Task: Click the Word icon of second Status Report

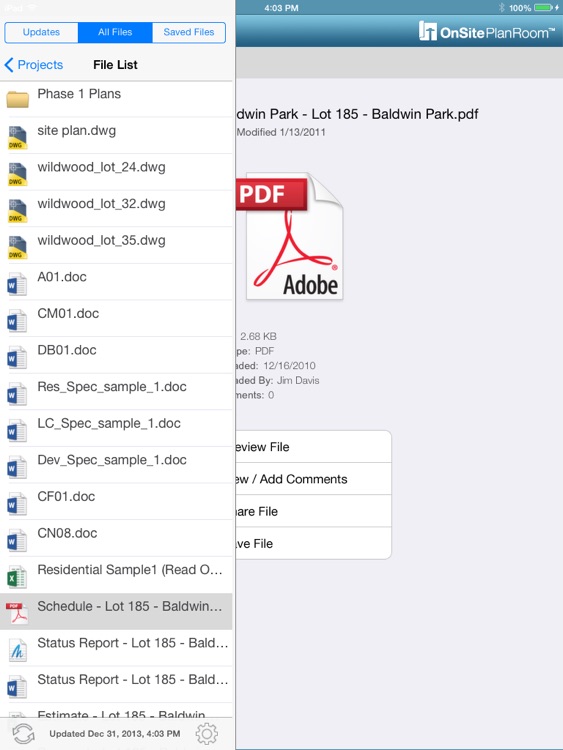Action: tap(17, 687)
